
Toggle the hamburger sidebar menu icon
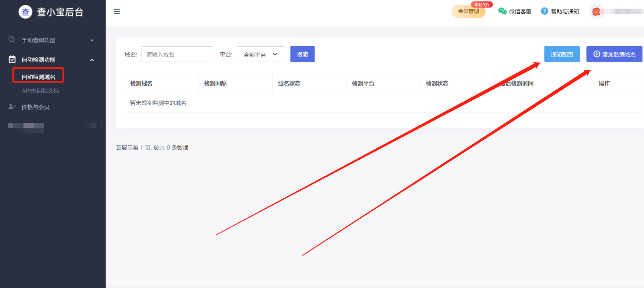click(x=117, y=12)
